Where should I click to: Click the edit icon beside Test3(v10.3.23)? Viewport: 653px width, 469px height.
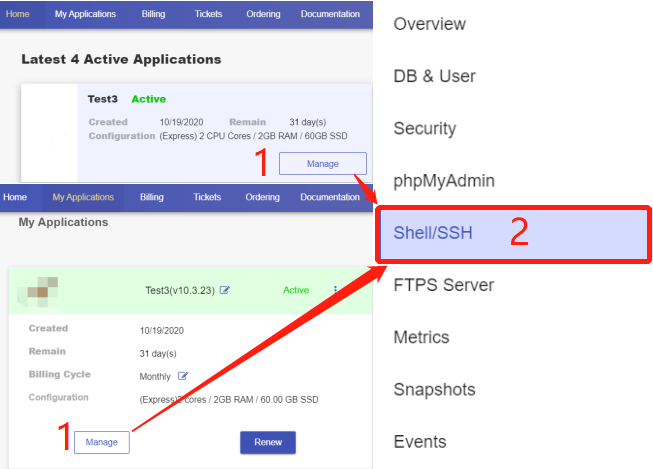pyautogui.click(x=225, y=290)
